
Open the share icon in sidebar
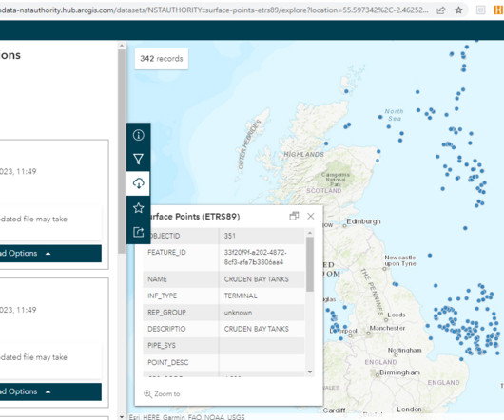click(139, 232)
